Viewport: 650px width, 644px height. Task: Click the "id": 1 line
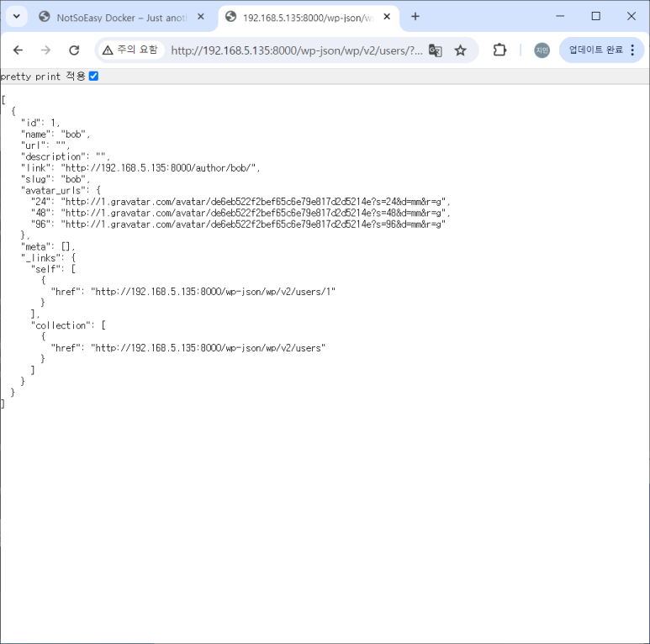click(x=40, y=123)
